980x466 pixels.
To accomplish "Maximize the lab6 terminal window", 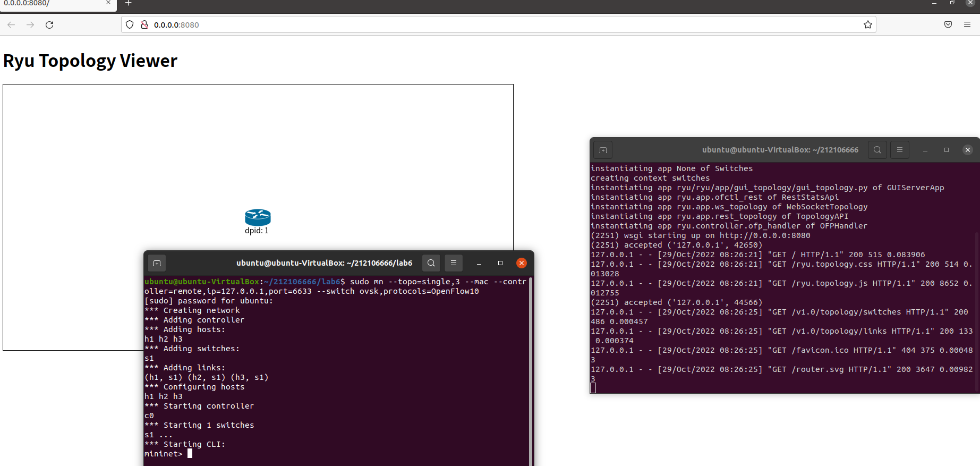I will 500,263.
